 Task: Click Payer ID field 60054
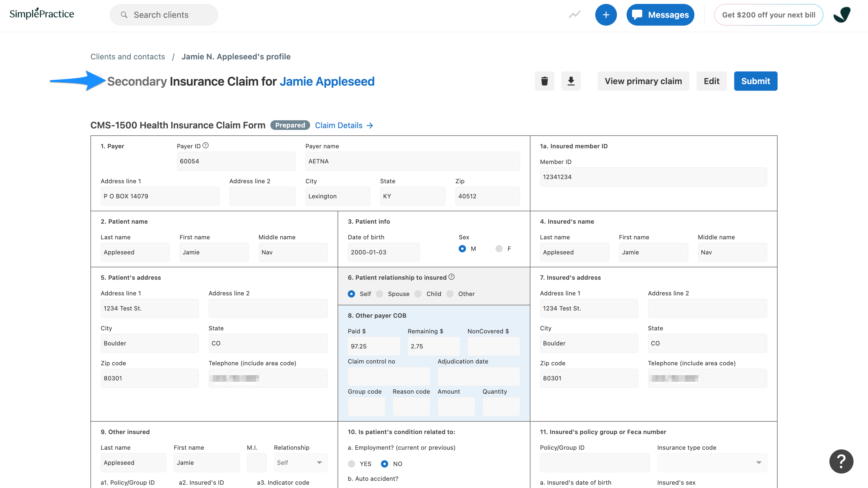click(x=236, y=161)
